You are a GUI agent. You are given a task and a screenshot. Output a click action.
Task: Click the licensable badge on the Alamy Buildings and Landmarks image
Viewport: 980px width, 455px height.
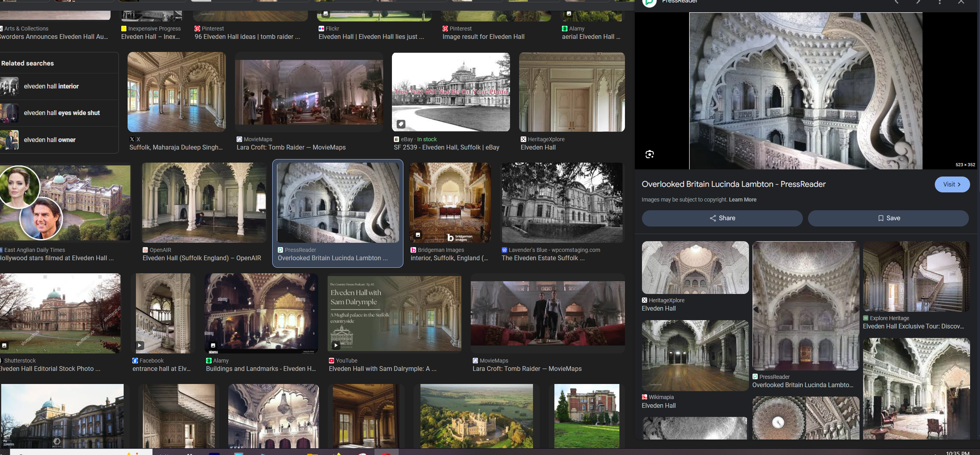point(213,346)
